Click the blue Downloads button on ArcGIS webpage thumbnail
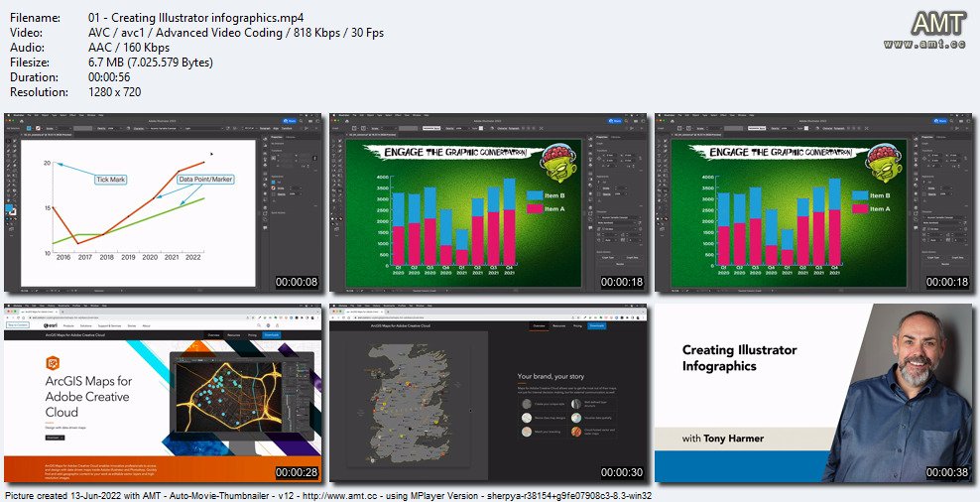The width and height of the screenshot is (980, 502). tap(272, 335)
